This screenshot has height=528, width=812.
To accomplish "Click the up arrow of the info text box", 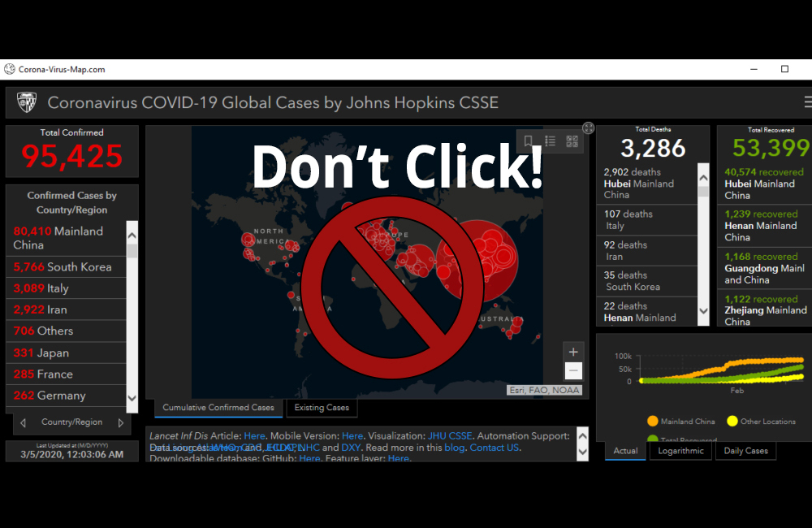I will (x=582, y=436).
